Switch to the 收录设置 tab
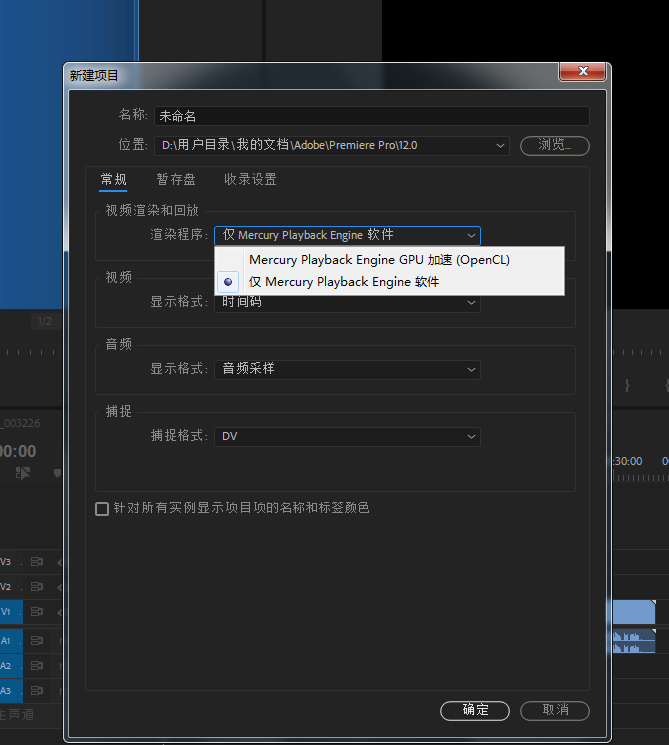 point(250,180)
